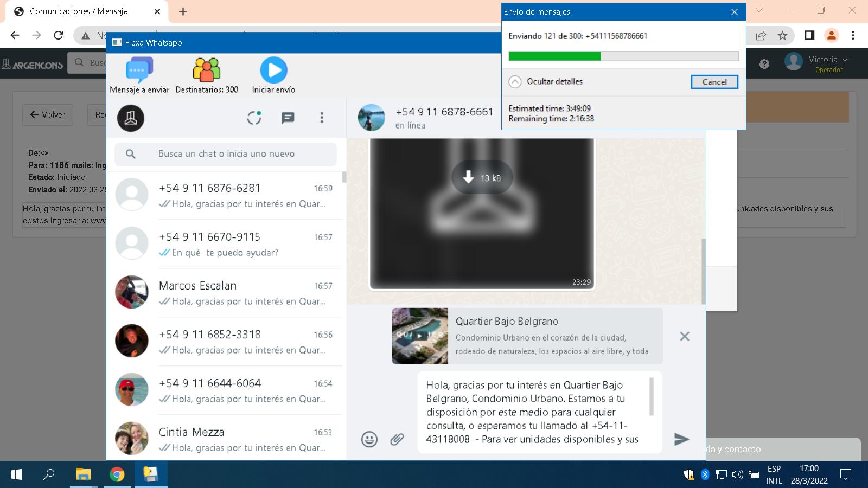868x488 pixels.
Task: Open notification center
Action: [845, 474]
